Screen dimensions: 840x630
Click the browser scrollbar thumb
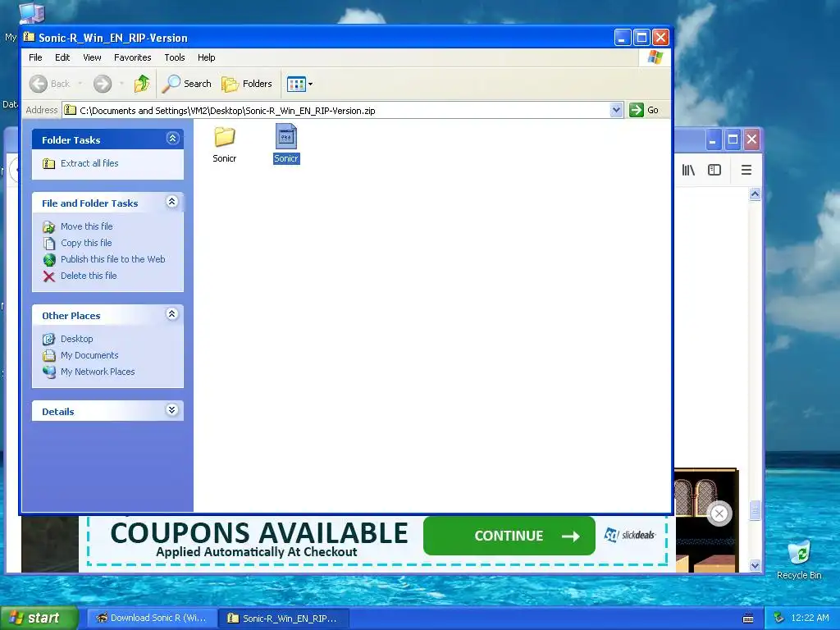[x=755, y=510]
